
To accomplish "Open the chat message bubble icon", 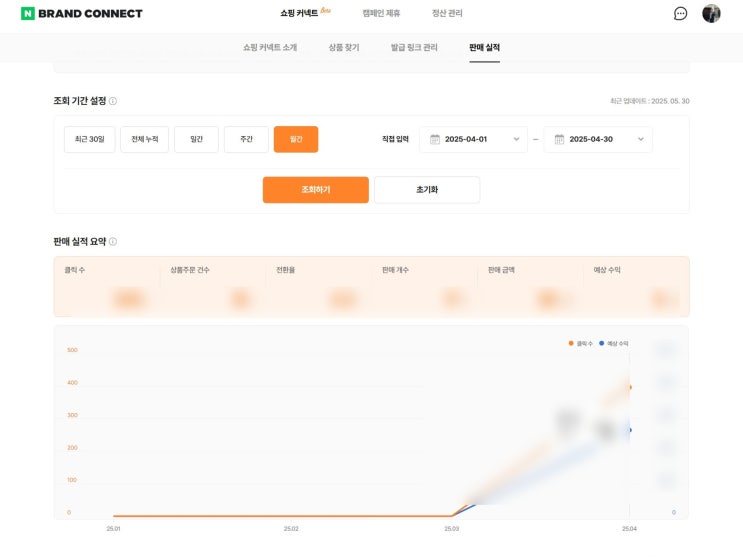I will tap(680, 13).
